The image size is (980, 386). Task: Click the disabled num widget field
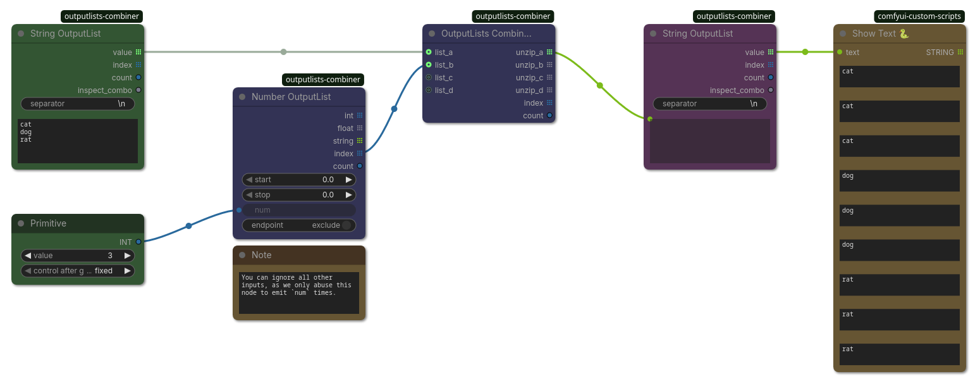coord(299,210)
